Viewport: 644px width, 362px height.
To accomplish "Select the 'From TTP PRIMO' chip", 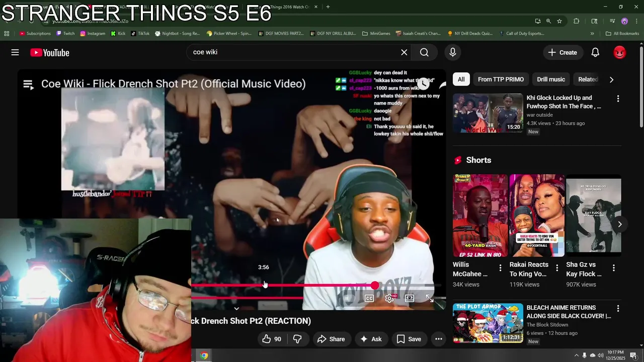I will tap(501, 79).
